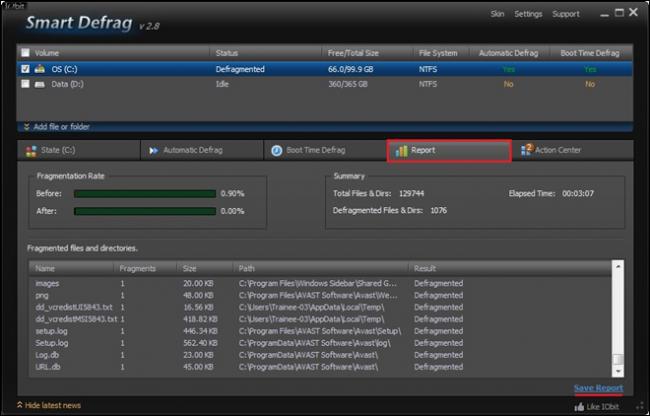Click the Boot Time Defrag column header
The image size is (650, 416).
[x=590, y=53]
